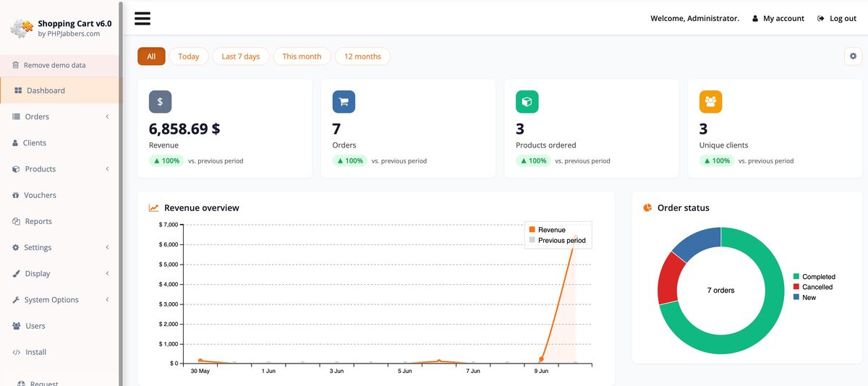
Task: Click the red Cancelled donut segment
Action: 667,279
